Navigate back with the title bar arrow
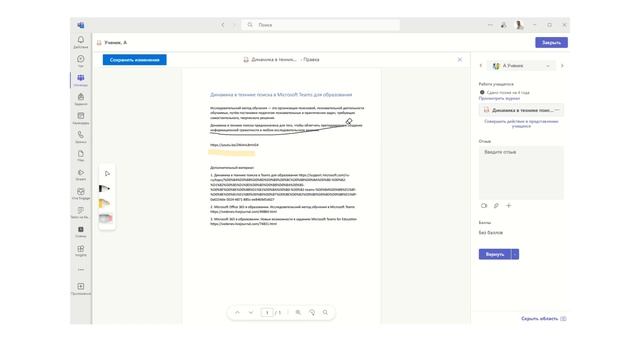The width and height of the screenshot is (640, 360). click(x=223, y=25)
